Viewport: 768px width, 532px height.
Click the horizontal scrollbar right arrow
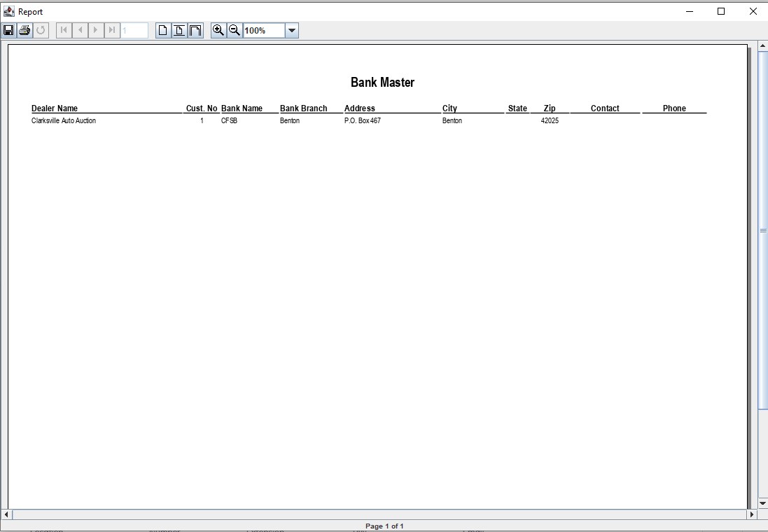(753, 514)
